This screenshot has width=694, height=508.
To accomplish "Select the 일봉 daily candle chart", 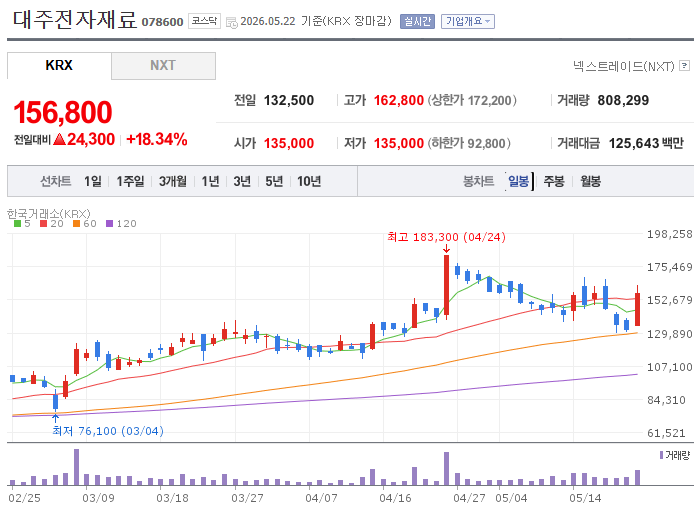I will [519, 181].
